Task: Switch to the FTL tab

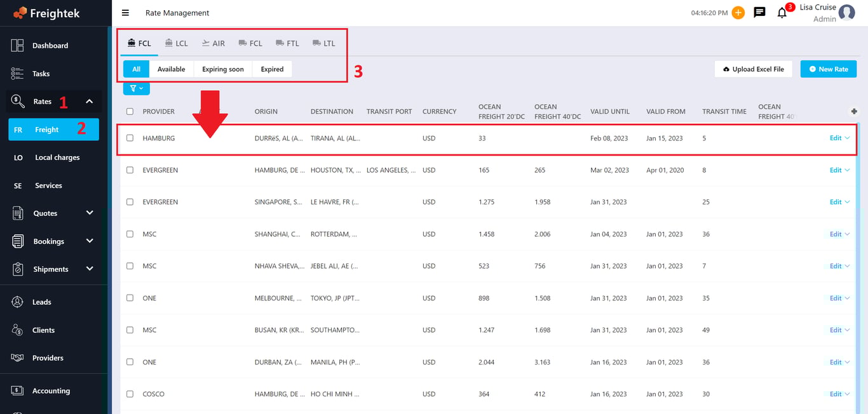Action: (287, 43)
